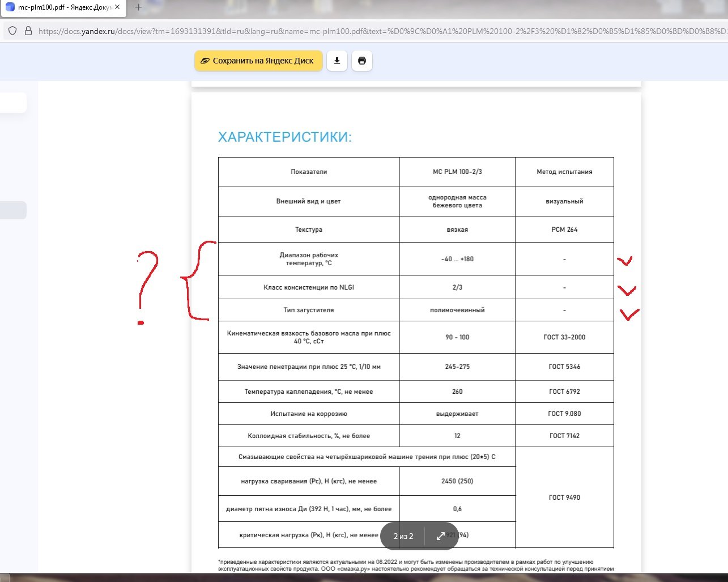This screenshot has height=582, width=728.
Task: Click the 'РСМ 264' cell
Action: click(564, 230)
